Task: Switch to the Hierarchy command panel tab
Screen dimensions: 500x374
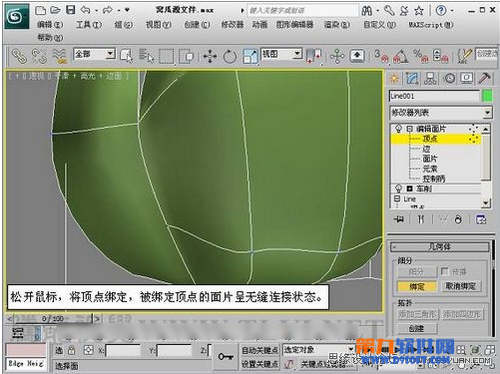Action: (x=430, y=78)
